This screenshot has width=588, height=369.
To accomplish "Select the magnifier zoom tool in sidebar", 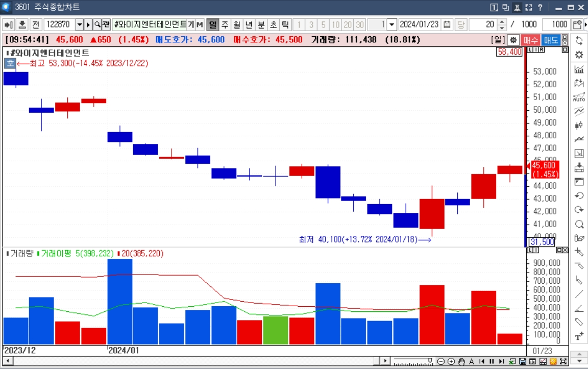I will click(579, 224).
